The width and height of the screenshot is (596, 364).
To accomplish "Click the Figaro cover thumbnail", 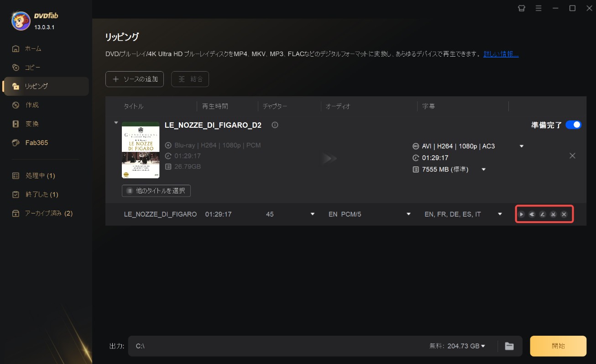I will coord(141,150).
